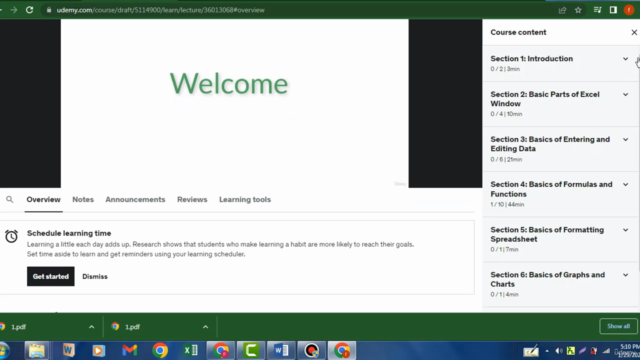Viewport: 640px width, 360px height.
Task: Open the search icon beside the Overview tab
Action: 10,200
